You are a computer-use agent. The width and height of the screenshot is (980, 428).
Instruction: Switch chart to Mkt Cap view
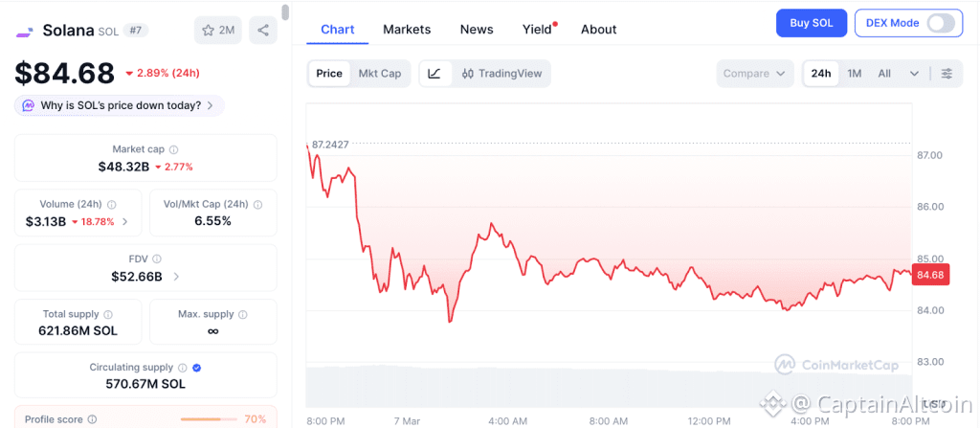(380, 74)
